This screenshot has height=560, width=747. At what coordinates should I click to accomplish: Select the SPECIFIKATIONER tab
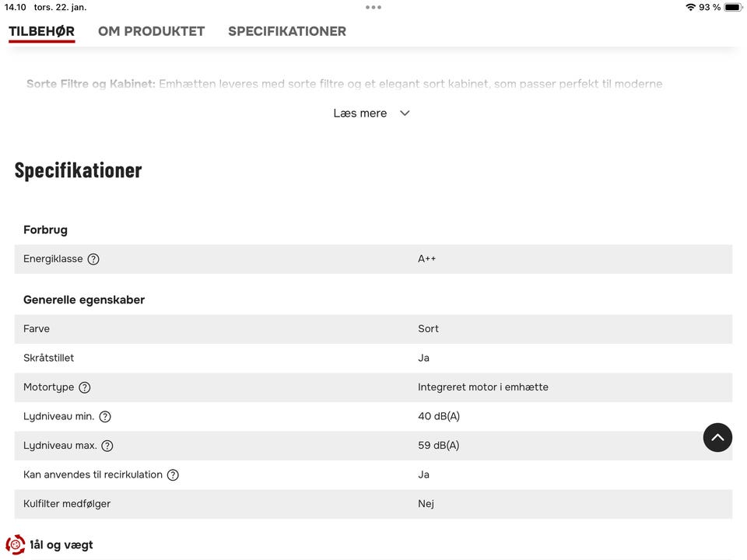click(x=287, y=31)
